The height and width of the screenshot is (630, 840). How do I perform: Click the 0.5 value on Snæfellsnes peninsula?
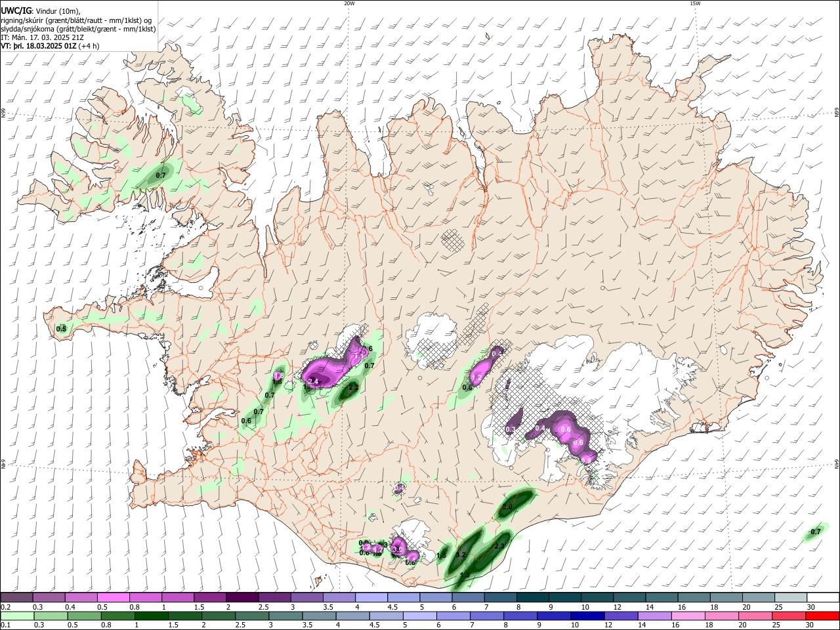click(x=62, y=328)
